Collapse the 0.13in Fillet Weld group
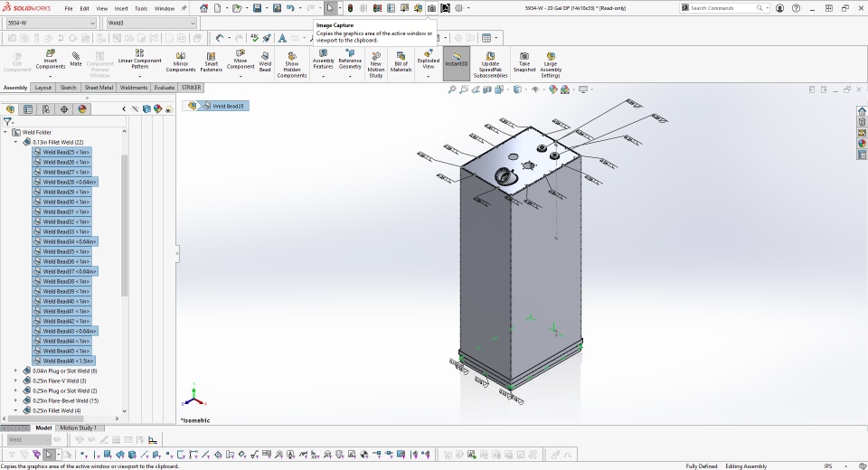Screen dimensions: 868x470 point(15,142)
